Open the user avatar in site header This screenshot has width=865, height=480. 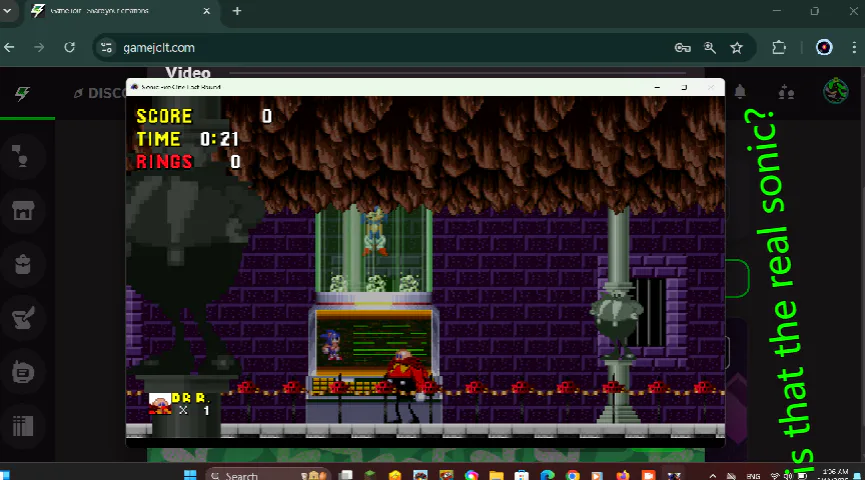point(835,91)
